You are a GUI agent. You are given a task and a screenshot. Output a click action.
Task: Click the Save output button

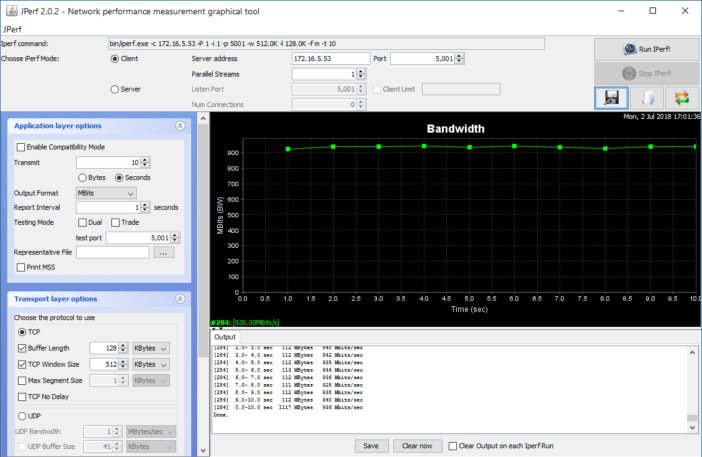[x=371, y=446]
